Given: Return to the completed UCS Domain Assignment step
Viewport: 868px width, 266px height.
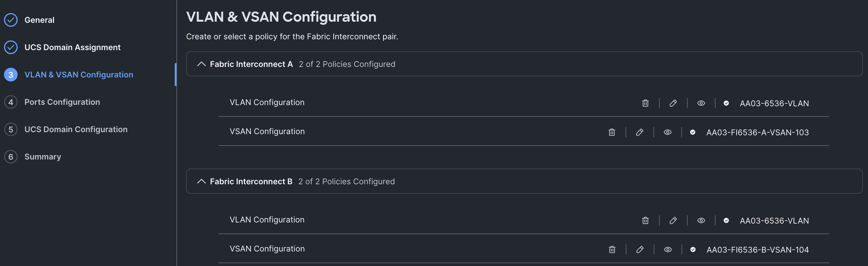Looking at the screenshot, I should [x=72, y=47].
